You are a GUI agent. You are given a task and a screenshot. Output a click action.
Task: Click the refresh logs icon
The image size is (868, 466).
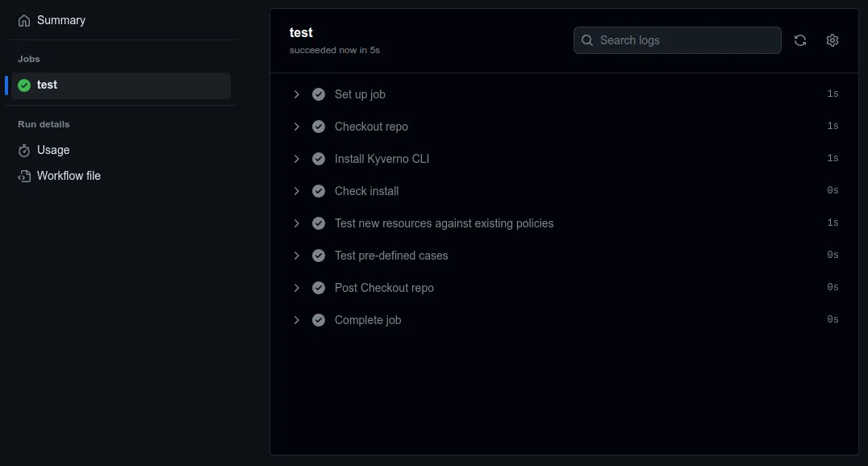(x=800, y=40)
